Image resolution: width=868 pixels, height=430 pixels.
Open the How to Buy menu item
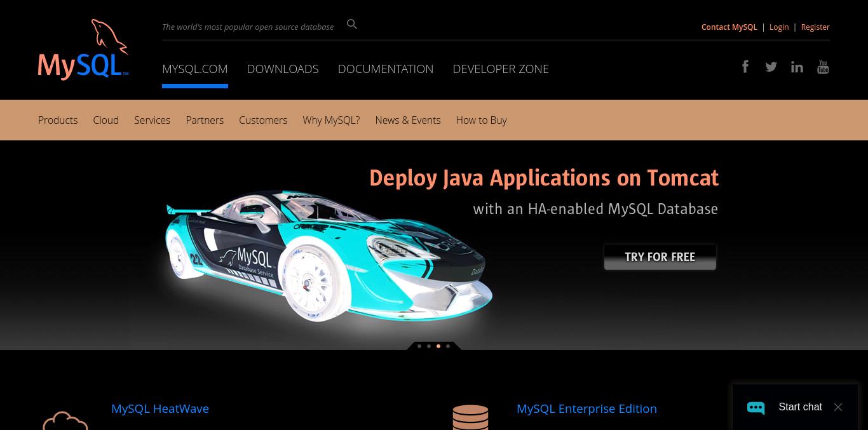(x=481, y=120)
